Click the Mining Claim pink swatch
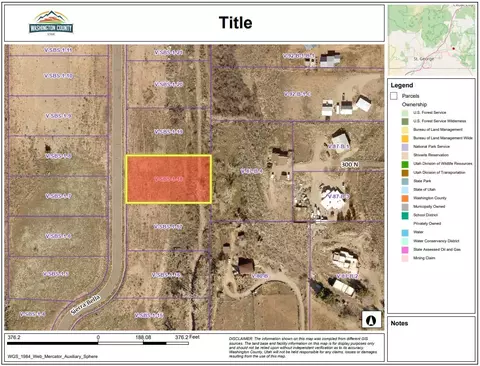This screenshot has width=480, height=366. point(405,258)
